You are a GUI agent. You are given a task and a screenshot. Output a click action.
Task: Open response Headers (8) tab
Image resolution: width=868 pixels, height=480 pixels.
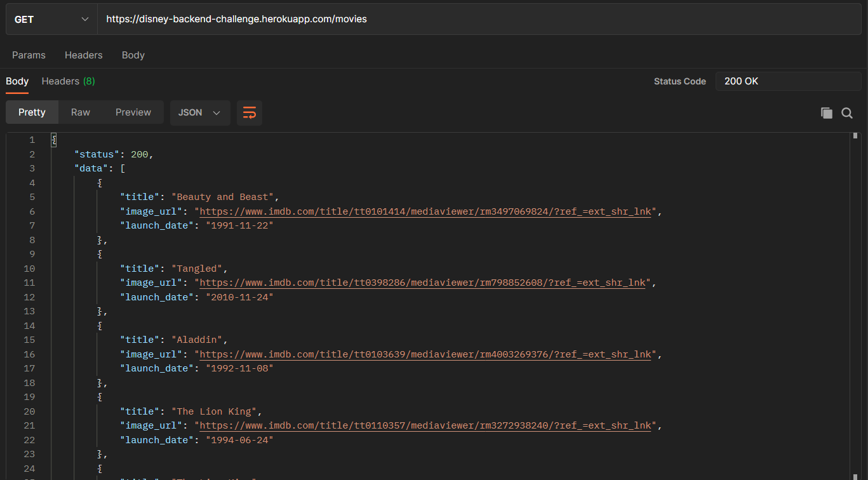pos(69,81)
